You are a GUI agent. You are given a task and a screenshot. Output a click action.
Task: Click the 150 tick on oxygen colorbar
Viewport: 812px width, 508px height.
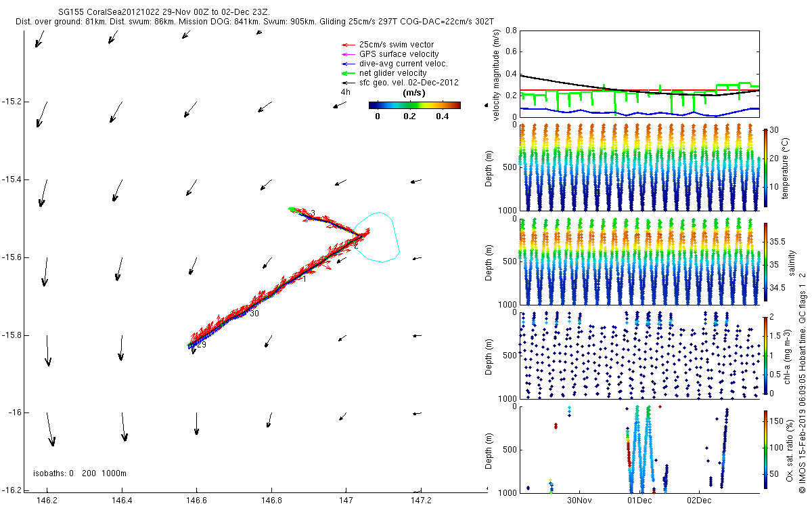[x=777, y=421]
